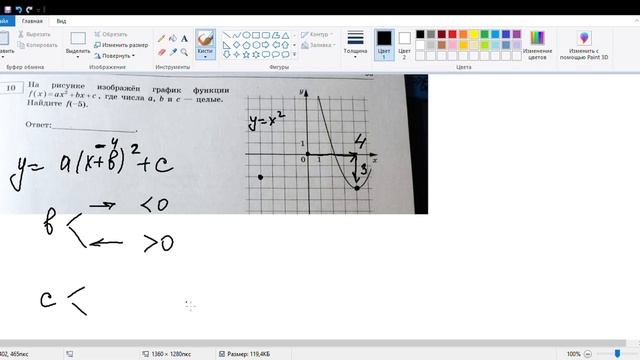Choose the Five-point star shape
This screenshot has height=360, width=640.
tap(246, 54)
